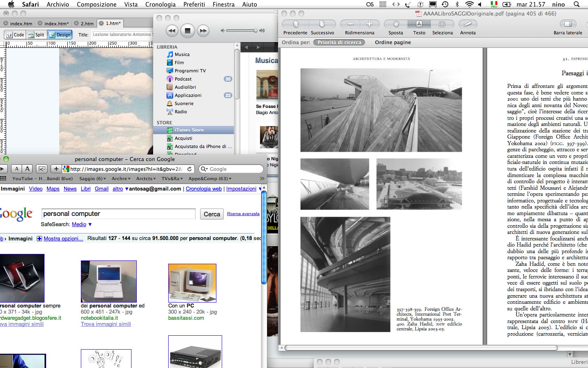The image size is (588, 368).
Task: Go to the Successivo page arrow
Action: coord(322,24)
